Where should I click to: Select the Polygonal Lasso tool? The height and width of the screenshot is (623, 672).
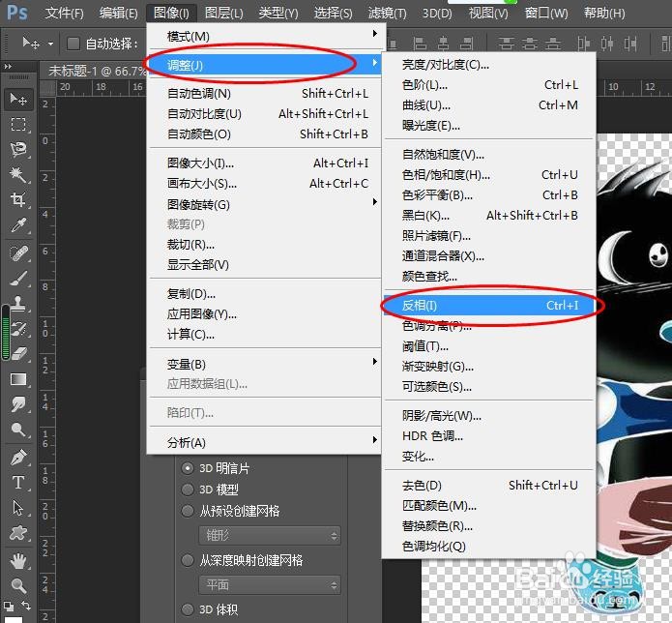[x=18, y=149]
